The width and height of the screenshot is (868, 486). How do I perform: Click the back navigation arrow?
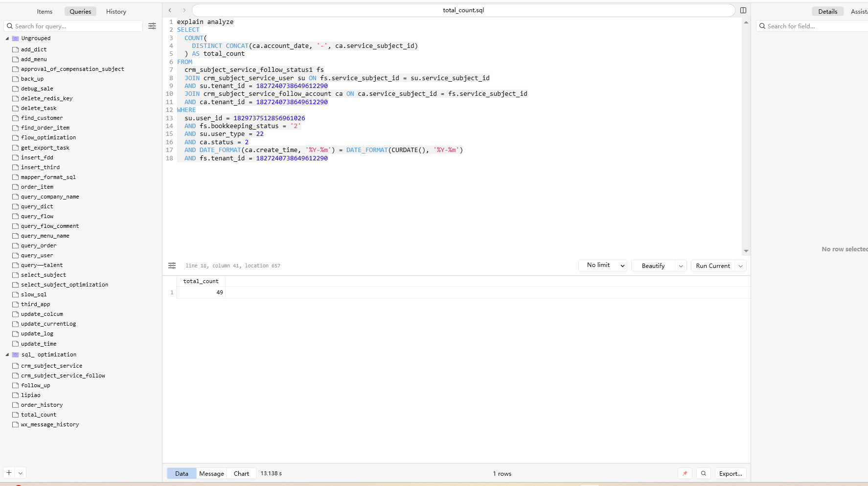click(170, 10)
